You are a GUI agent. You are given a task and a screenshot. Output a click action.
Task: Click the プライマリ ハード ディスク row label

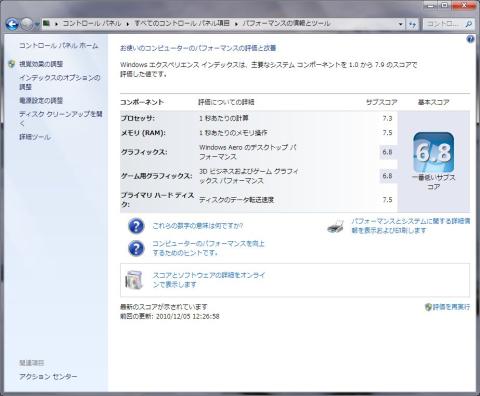(157, 200)
